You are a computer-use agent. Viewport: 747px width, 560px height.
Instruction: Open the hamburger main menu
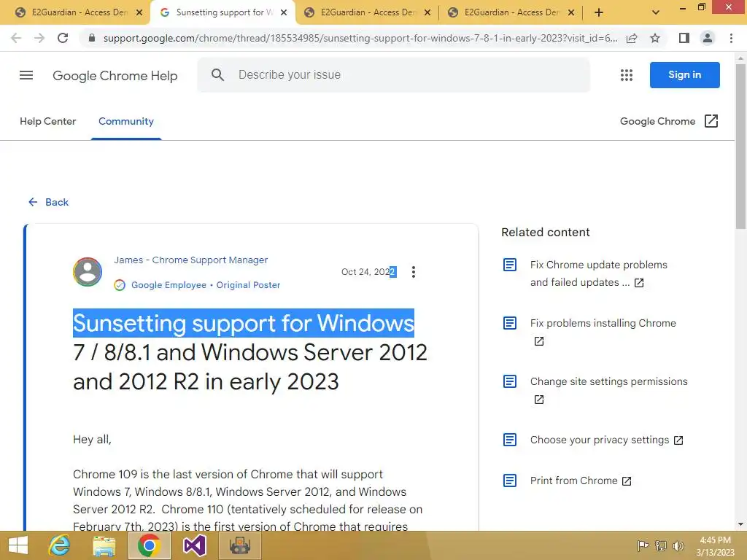tap(26, 75)
